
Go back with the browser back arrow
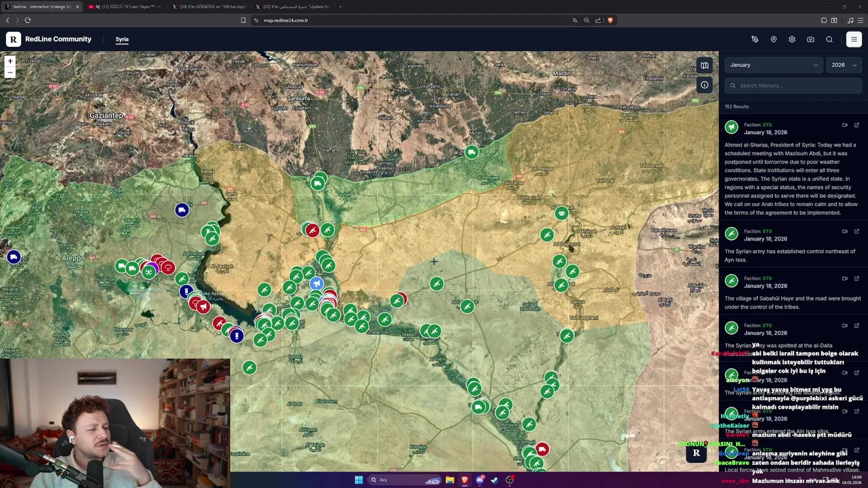(x=7, y=20)
